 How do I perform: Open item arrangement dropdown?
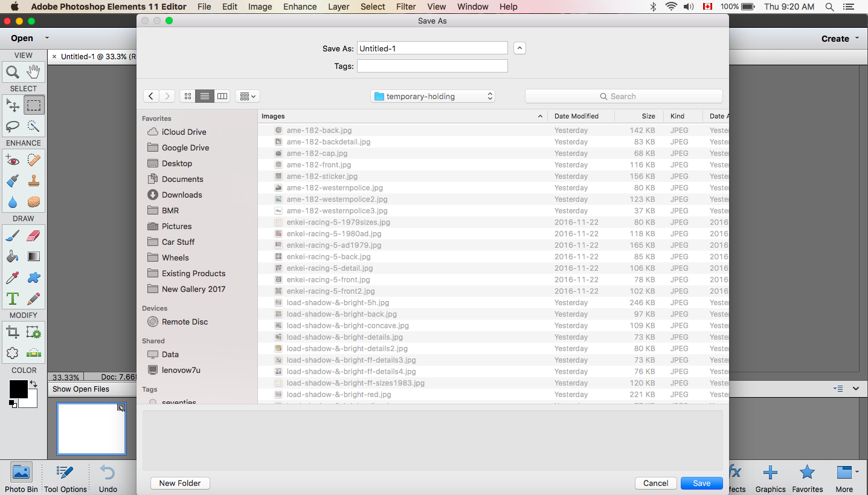pos(248,96)
